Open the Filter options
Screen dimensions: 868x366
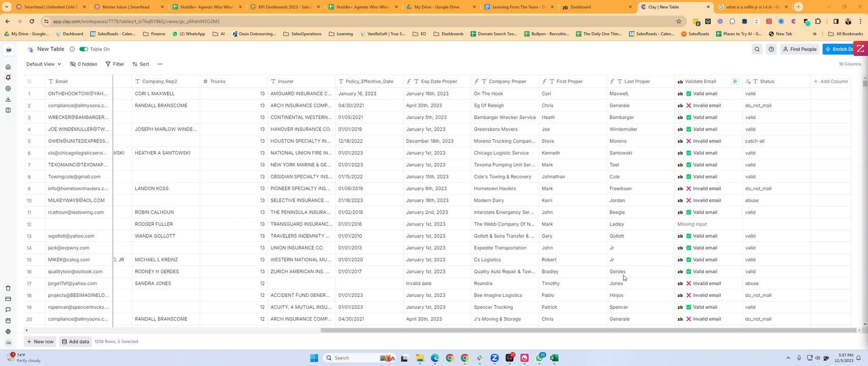point(115,64)
